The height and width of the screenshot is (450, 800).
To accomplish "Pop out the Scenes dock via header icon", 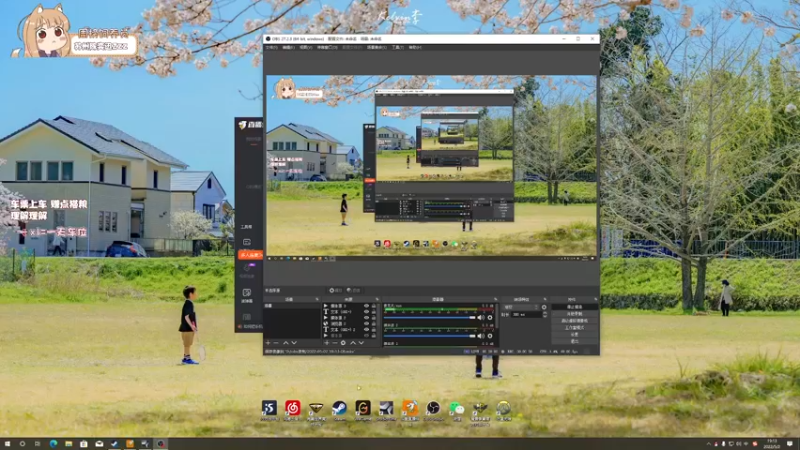I will (x=317, y=299).
